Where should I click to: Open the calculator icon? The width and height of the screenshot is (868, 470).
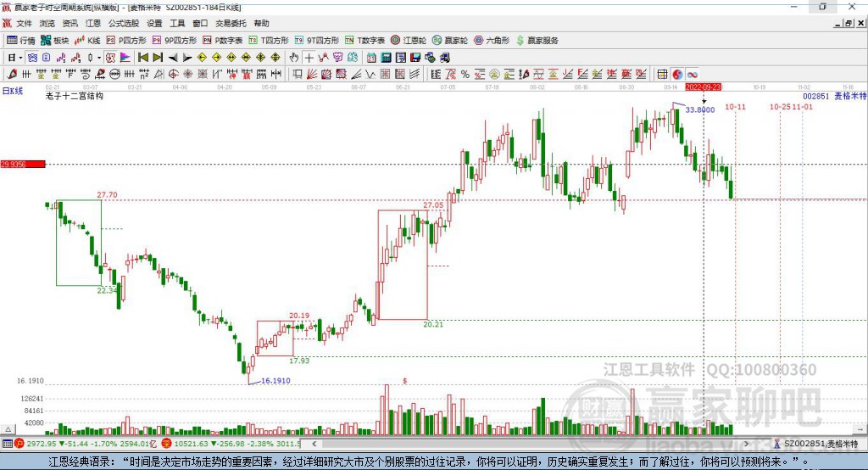[386, 58]
